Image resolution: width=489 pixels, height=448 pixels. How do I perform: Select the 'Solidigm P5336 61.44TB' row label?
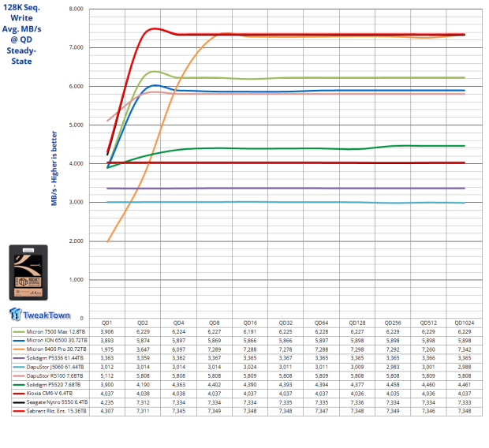[x=55, y=358]
